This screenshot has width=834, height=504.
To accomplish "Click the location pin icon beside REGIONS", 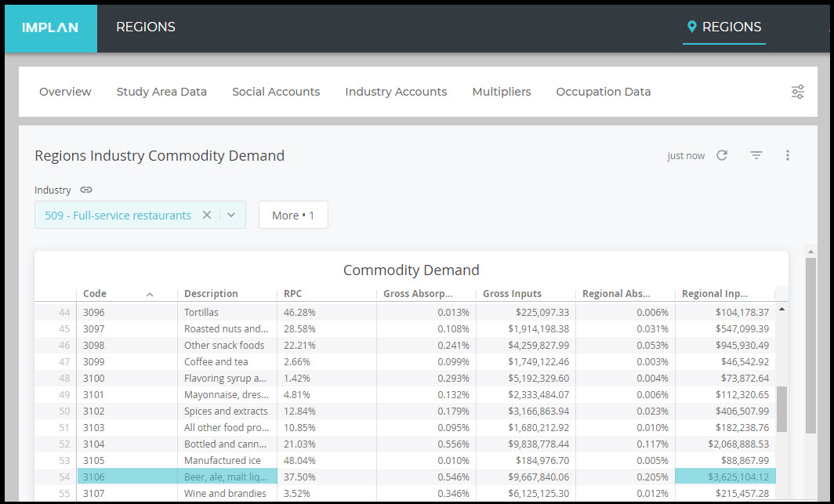I will coord(691,27).
